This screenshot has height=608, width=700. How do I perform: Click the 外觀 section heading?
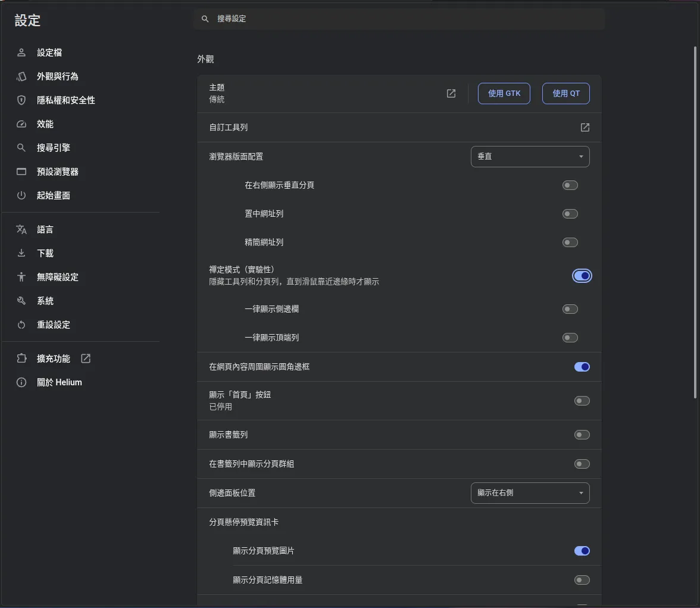pyautogui.click(x=205, y=59)
